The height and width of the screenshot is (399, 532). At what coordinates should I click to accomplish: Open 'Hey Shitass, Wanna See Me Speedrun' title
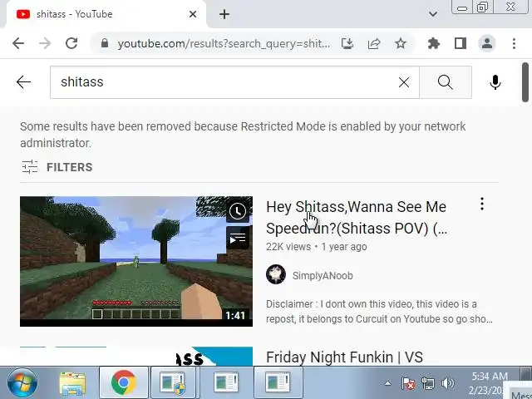(357, 218)
